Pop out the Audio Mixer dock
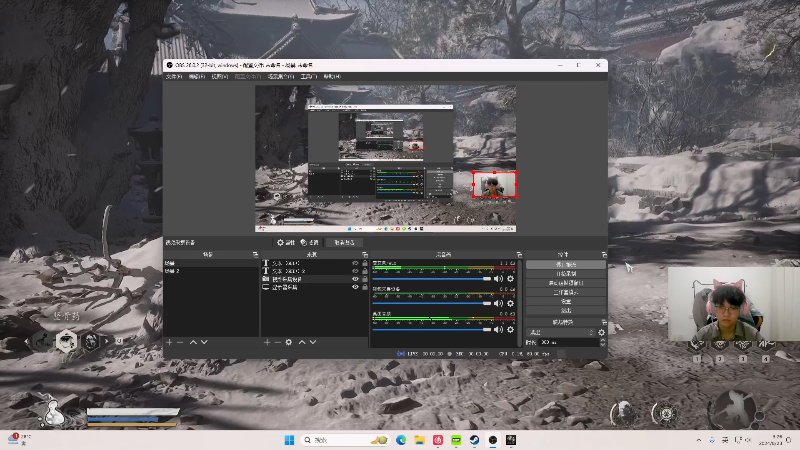This screenshot has height=450, width=800. point(519,254)
